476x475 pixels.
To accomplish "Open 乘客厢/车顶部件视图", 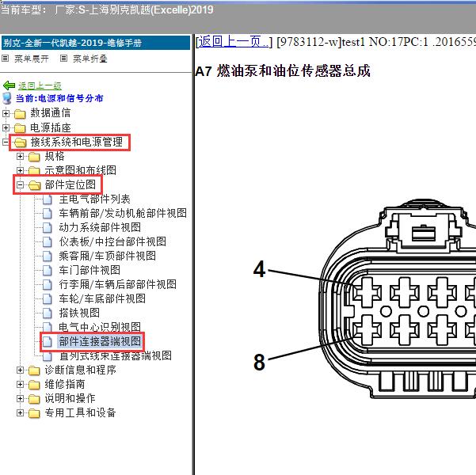I will pos(108,256).
